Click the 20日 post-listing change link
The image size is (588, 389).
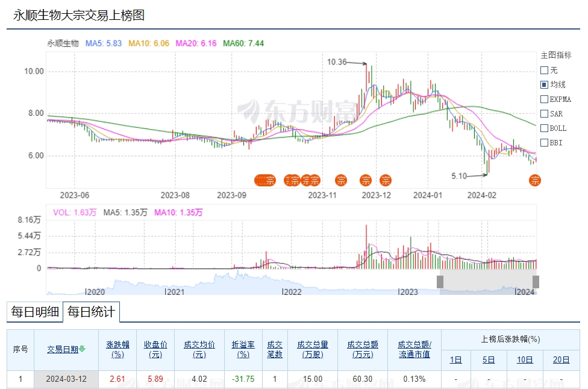pyautogui.click(x=561, y=359)
